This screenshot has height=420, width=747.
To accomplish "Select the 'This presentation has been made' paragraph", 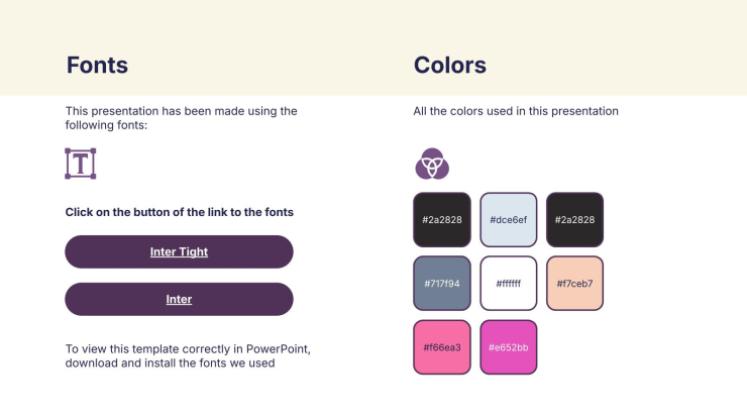I will tap(181, 118).
